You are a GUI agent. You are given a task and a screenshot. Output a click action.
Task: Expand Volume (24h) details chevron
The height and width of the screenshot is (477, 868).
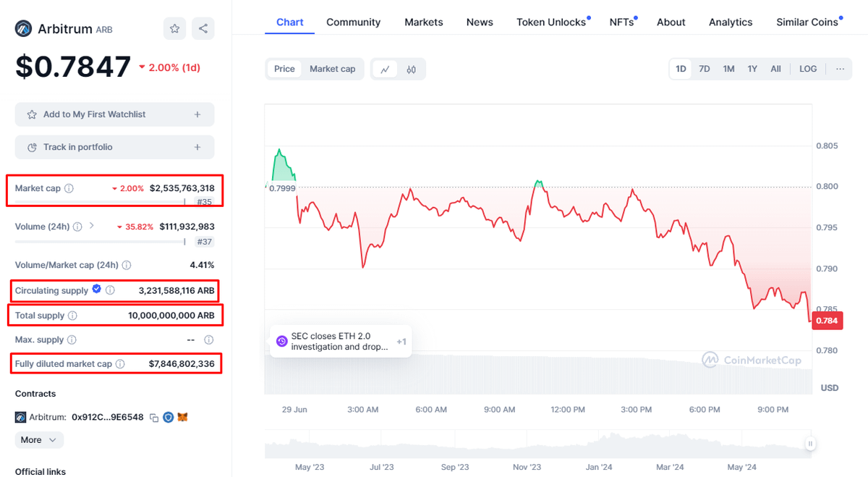[x=92, y=226]
